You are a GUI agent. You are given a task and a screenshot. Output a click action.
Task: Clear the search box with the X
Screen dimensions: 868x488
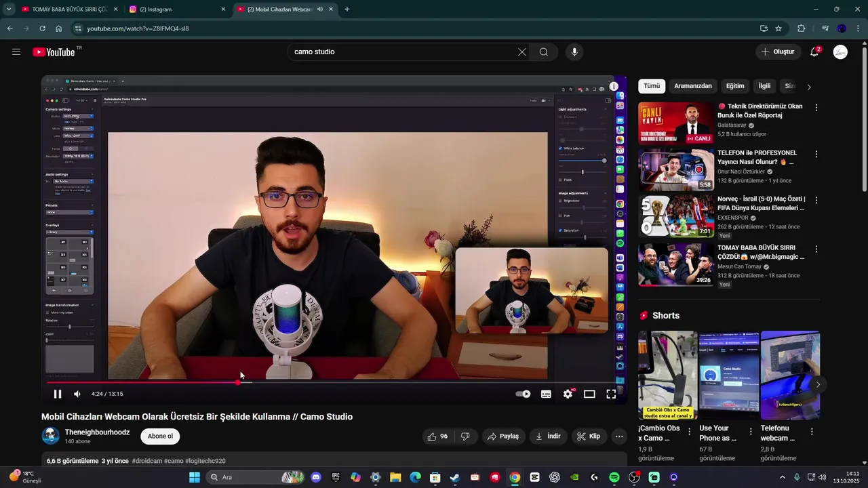click(x=522, y=52)
